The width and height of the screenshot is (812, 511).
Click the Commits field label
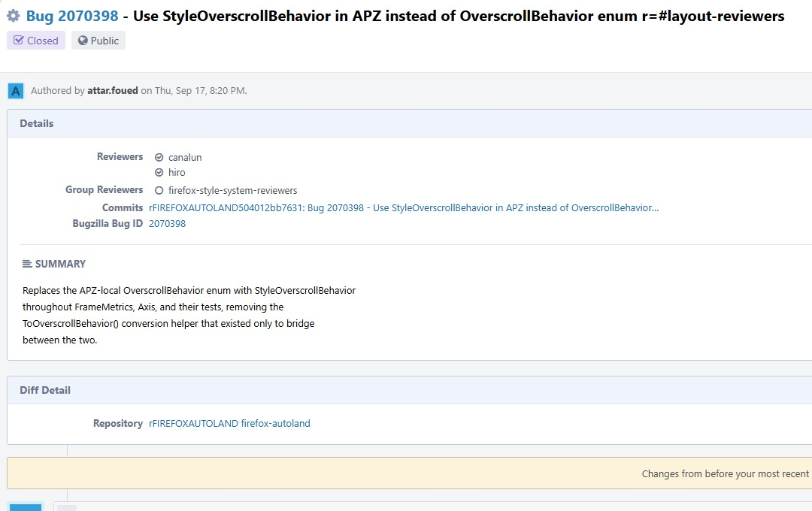click(x=123, y=207)
